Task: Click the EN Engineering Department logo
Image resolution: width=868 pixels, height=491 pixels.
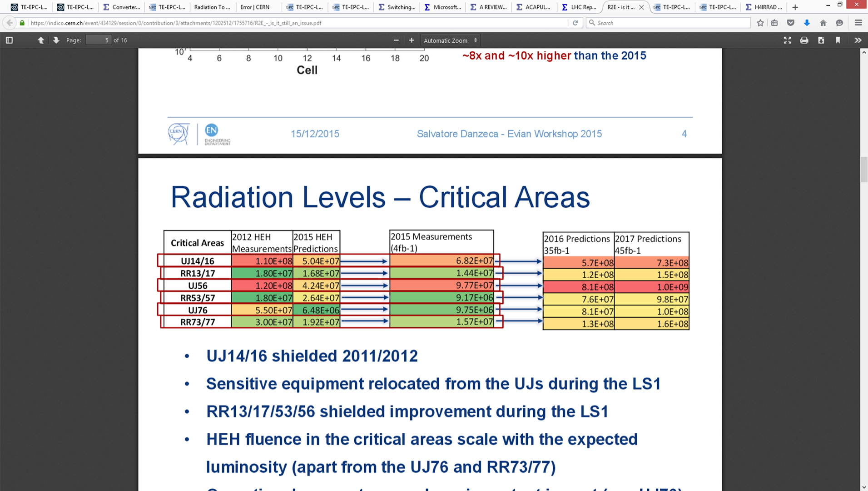Action: click(217, 134)
